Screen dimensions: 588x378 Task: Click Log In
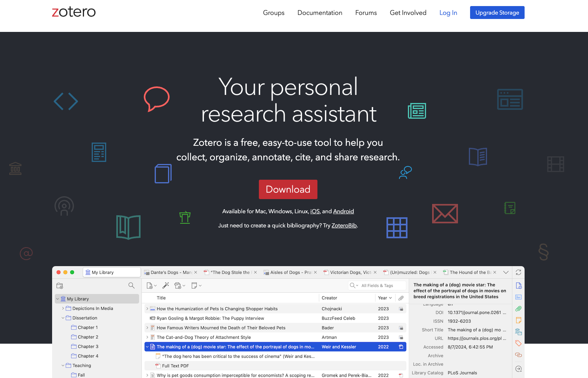tap(448, 13)
